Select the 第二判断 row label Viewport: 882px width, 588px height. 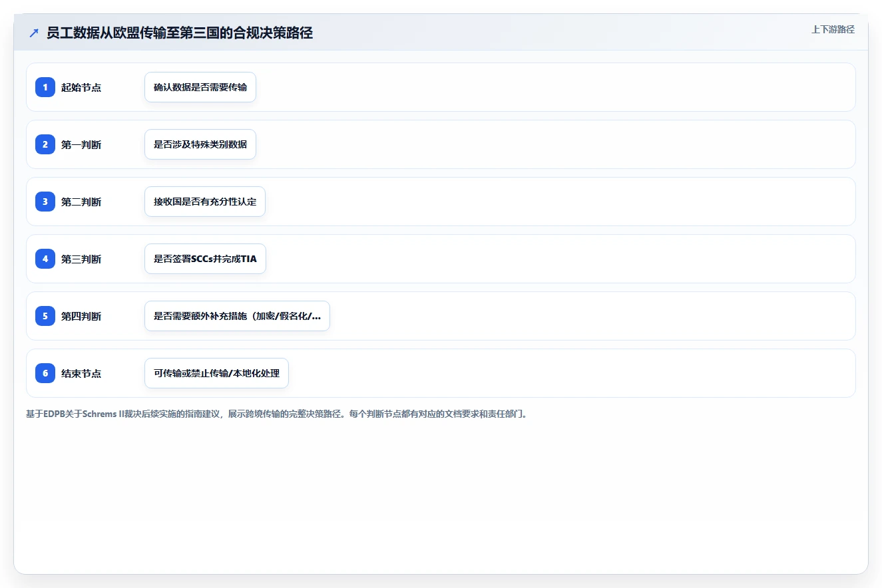pos(81,202)
